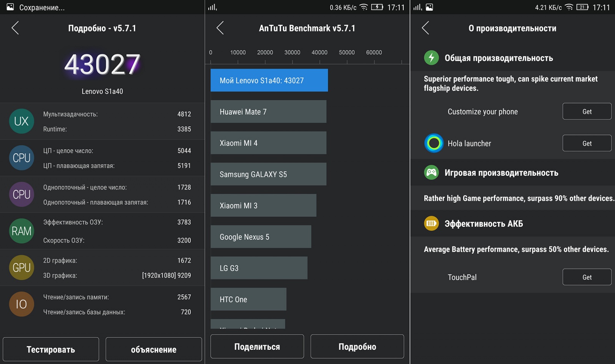
Task: Tap the Wi-Fi icon beside 0.36 КБ/с
Action: tap(364, 7)
